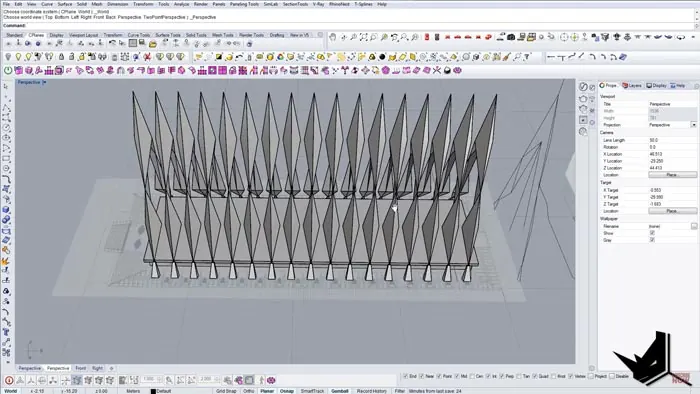This screenshot has height=394, width=700.
Task: Click the green power icon in Paneling toolbar
Action: (x=8, y=71)
